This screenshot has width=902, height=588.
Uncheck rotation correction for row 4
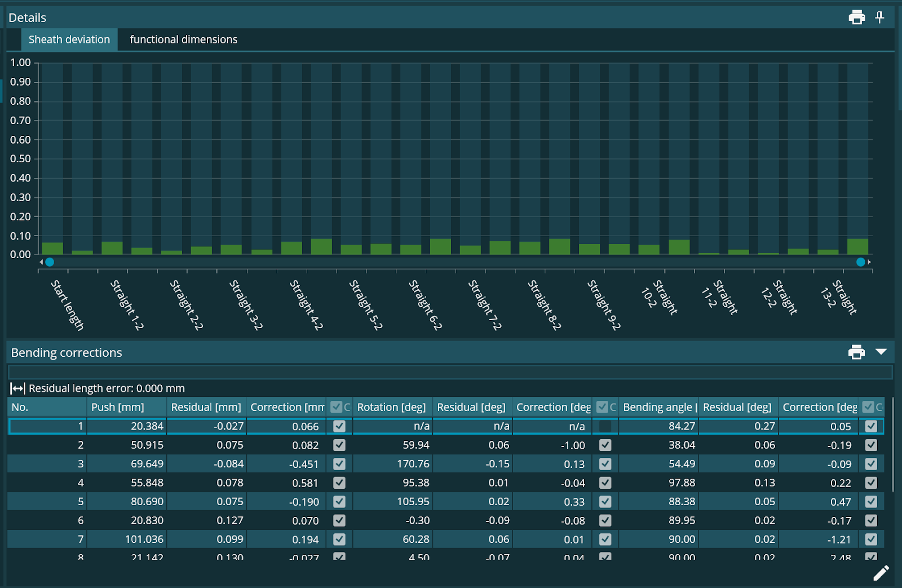click(x=605, y=483)
